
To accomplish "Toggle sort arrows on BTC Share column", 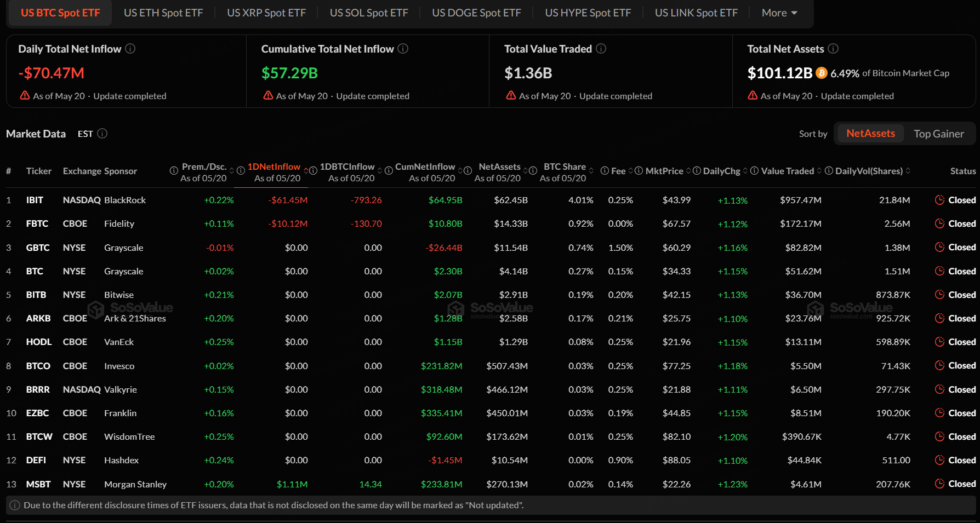I will point(591,171).
